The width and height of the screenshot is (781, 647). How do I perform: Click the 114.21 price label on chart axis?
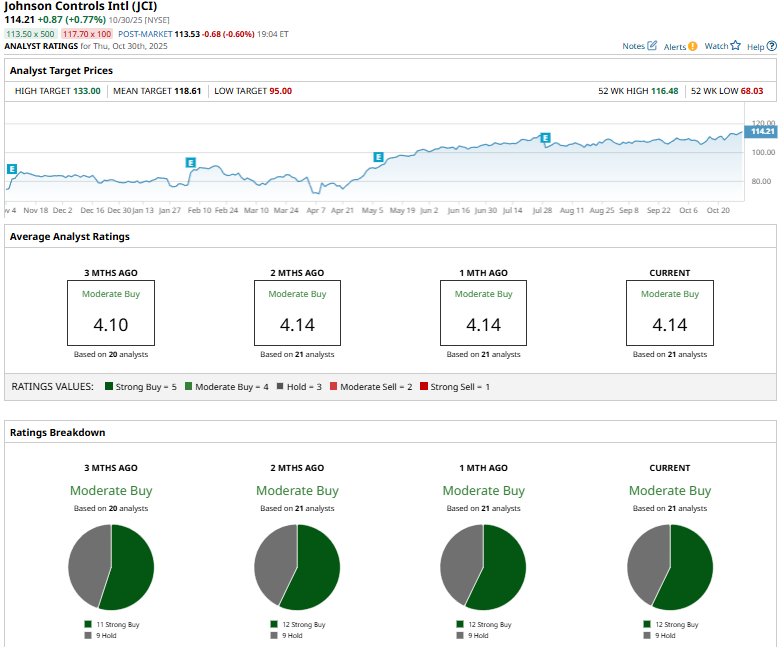[762, 131]
